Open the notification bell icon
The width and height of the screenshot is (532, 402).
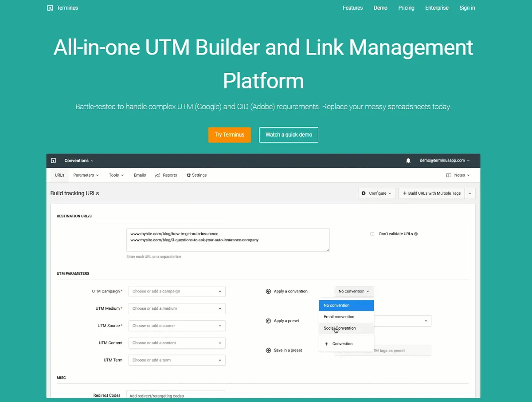tap(408, 161)
